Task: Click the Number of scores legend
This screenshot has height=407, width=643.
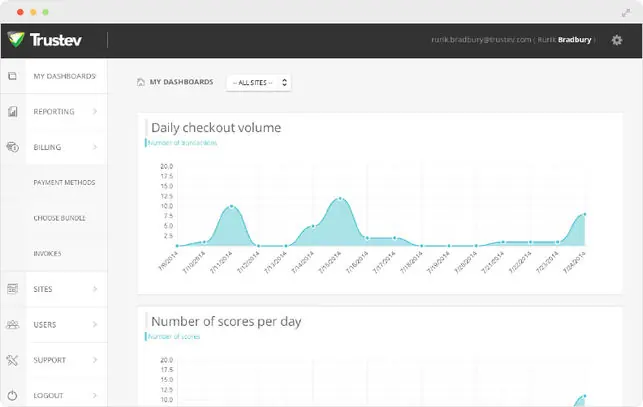Action: [x=173, y=336]
